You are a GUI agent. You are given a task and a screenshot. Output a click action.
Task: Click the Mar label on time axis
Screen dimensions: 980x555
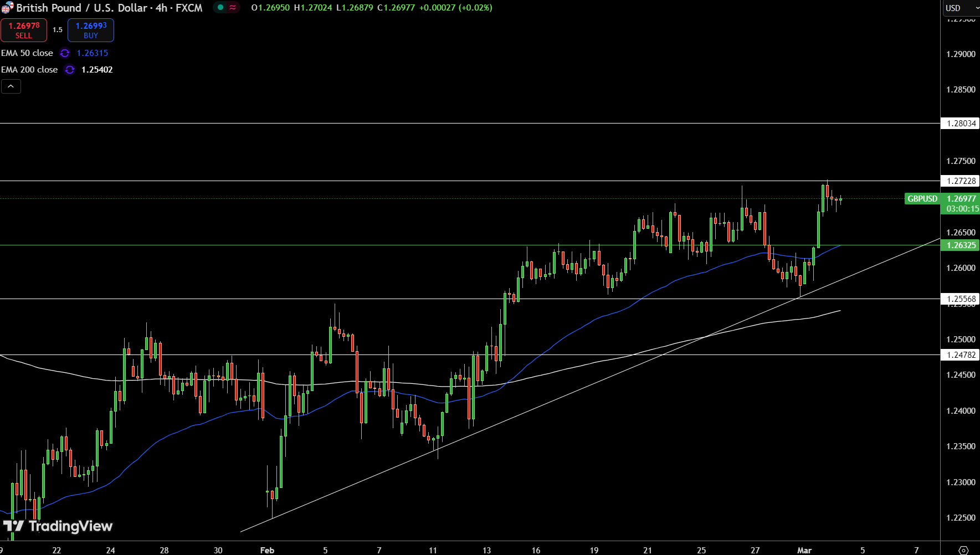[804, 550]
